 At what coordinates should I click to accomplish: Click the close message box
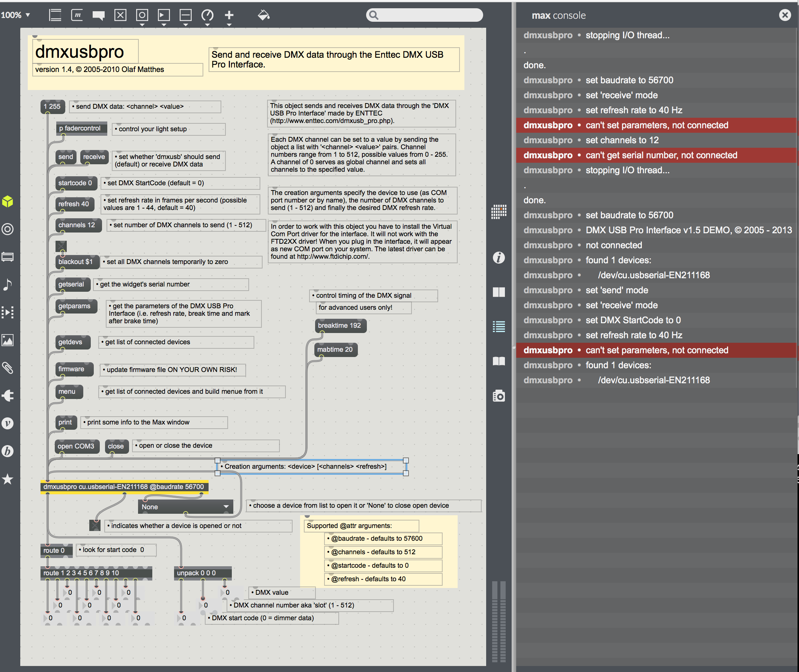pyautogui.click(x=116, y=446)
